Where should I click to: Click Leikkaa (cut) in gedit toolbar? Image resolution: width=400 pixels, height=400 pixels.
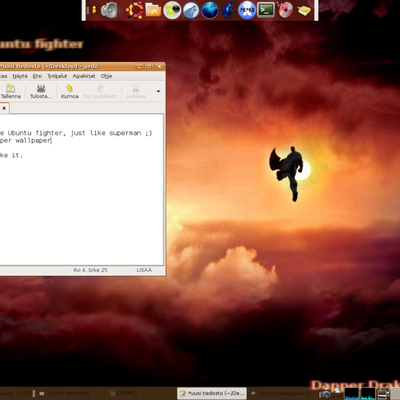click(x=135, y=91)
